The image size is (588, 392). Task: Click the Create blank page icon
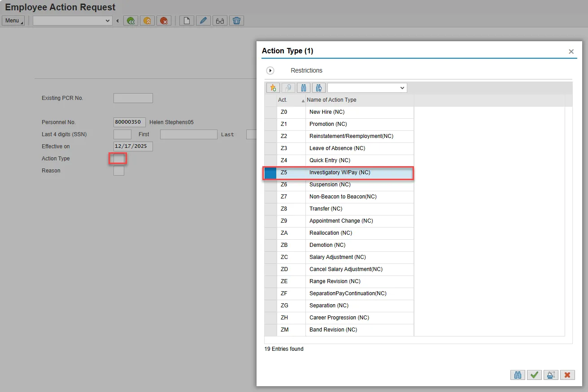(x=187, y=21)
